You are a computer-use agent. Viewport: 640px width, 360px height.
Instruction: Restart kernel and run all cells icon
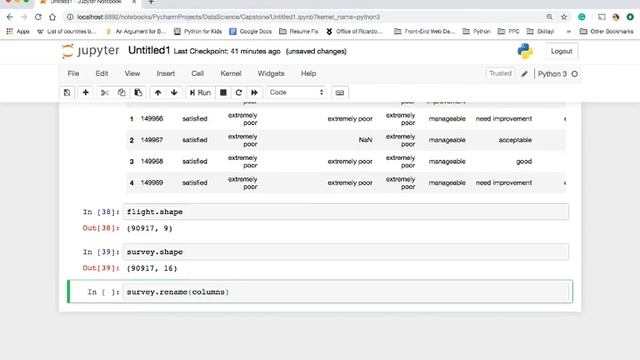click(254, 93)
